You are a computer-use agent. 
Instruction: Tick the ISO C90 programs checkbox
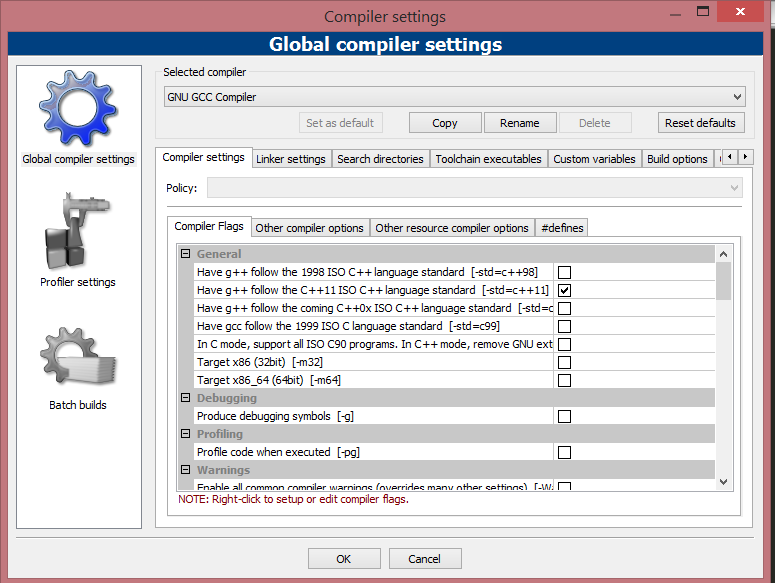(564, 344)
